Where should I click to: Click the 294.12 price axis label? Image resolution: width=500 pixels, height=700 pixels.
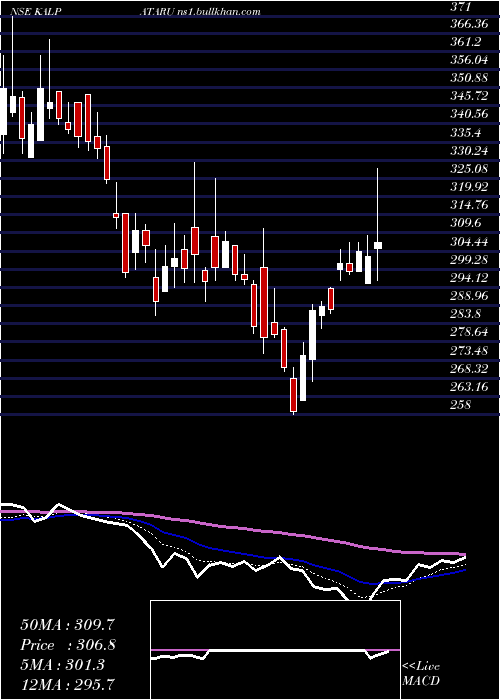tap(470, 278)
